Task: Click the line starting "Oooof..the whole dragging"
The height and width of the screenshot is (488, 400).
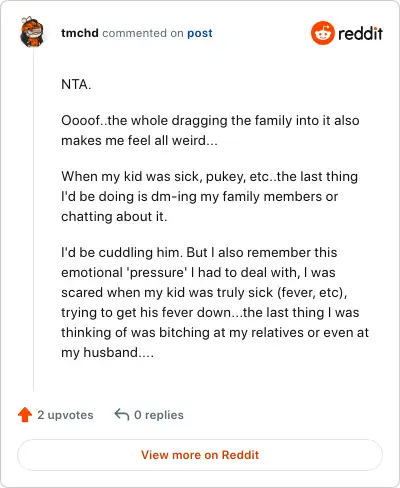Action: click(210, 120)
